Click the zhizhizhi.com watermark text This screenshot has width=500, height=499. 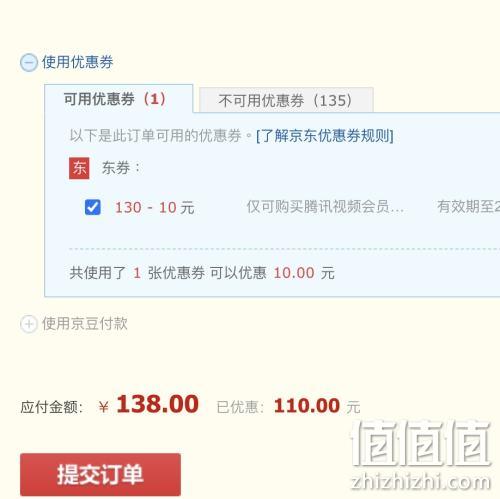click(x=421, y=481)
